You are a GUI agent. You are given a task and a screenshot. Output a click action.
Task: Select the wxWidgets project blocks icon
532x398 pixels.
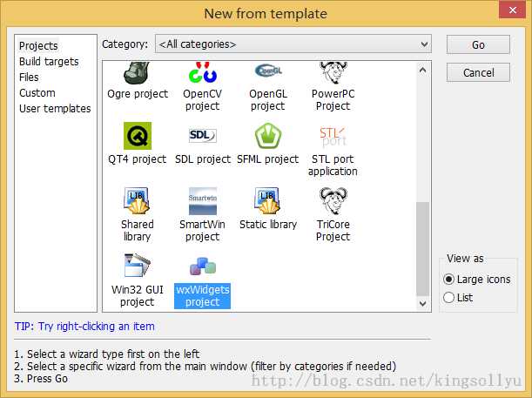coord(203,266)
